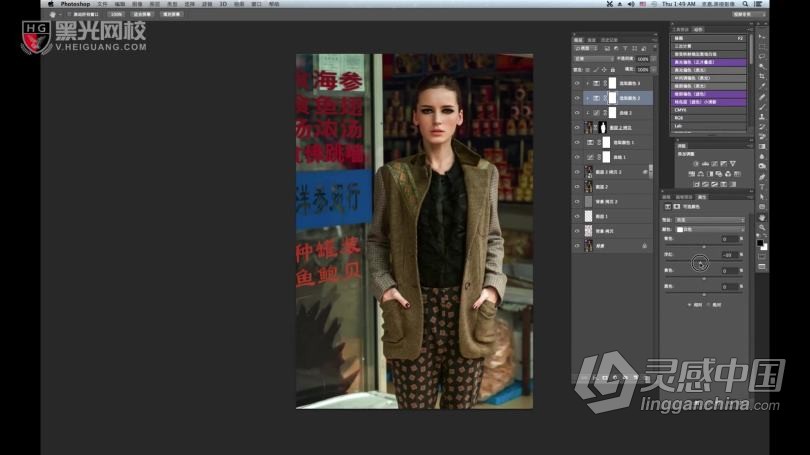Select the Move tool
Screen dimensions: 810x455
click(x=762, y=37)
